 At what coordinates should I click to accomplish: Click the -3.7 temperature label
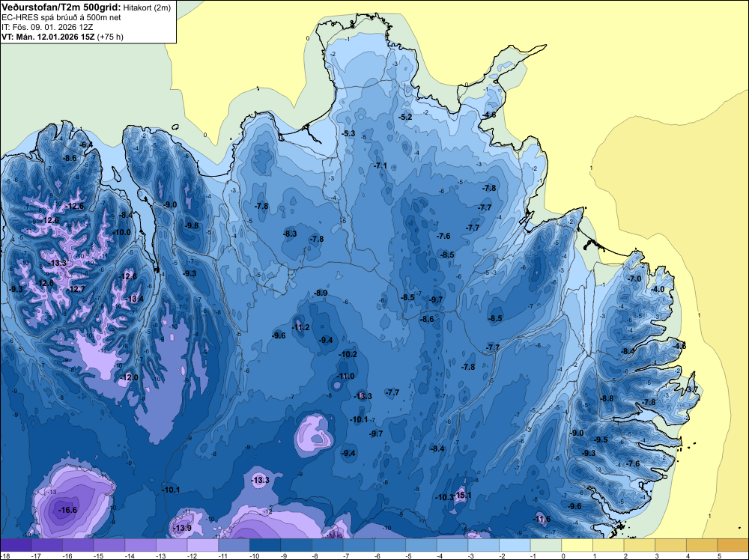[x=692, y=389]
